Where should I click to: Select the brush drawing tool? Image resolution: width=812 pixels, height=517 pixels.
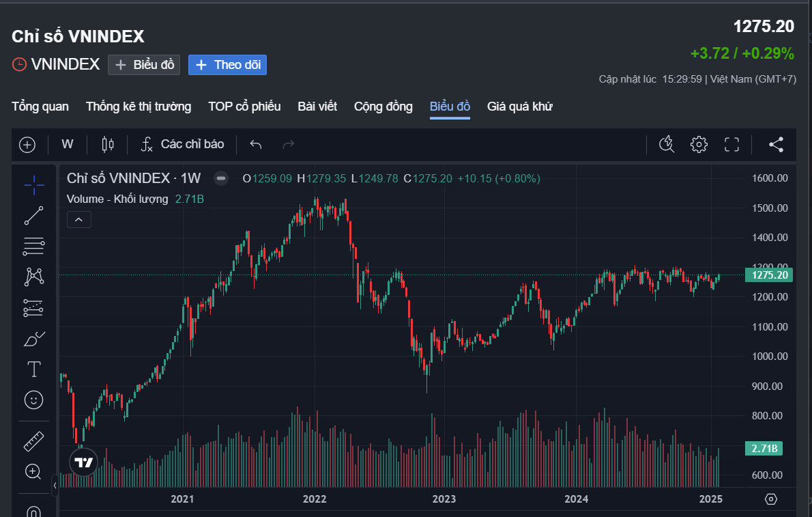coord(33,338)
